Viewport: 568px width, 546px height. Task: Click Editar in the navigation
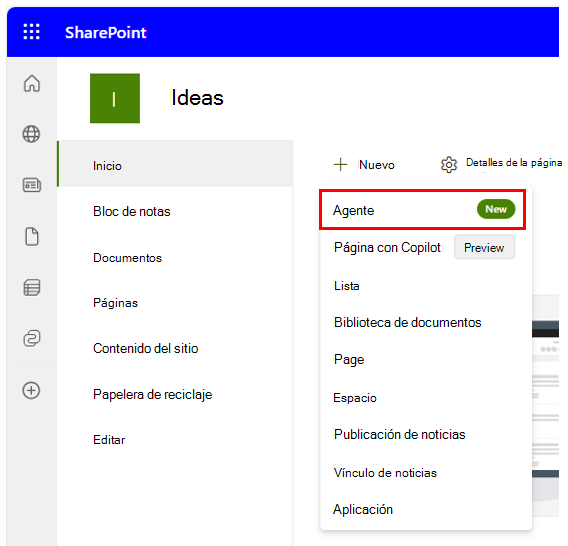109,440
